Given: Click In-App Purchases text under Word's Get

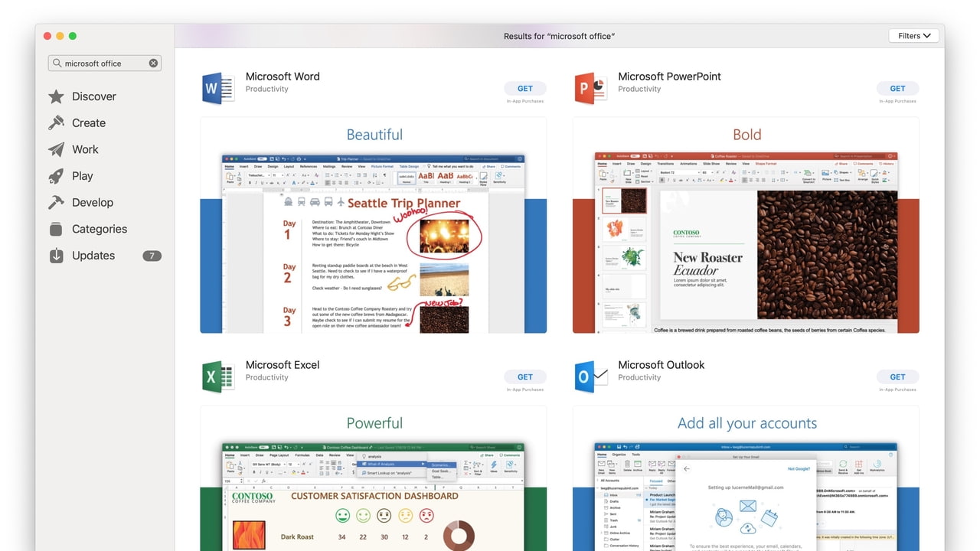Looking at the screenshot, I should coord(525,101).
